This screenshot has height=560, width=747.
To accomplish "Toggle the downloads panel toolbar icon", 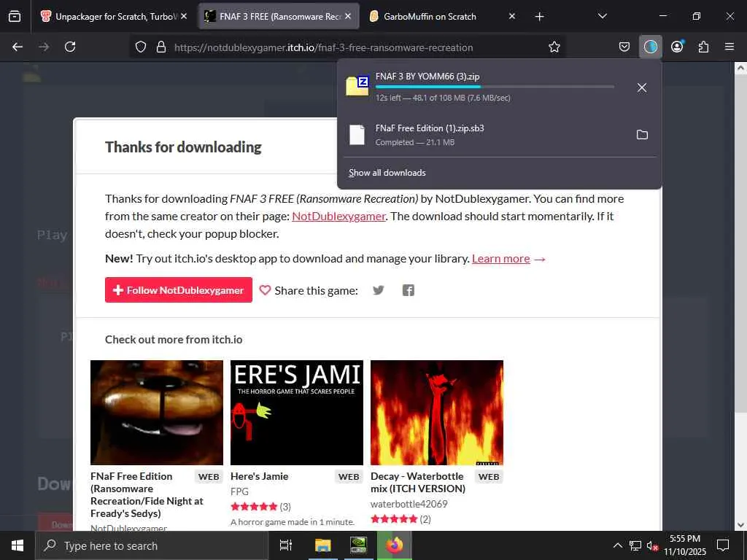I will click(650, 47).
